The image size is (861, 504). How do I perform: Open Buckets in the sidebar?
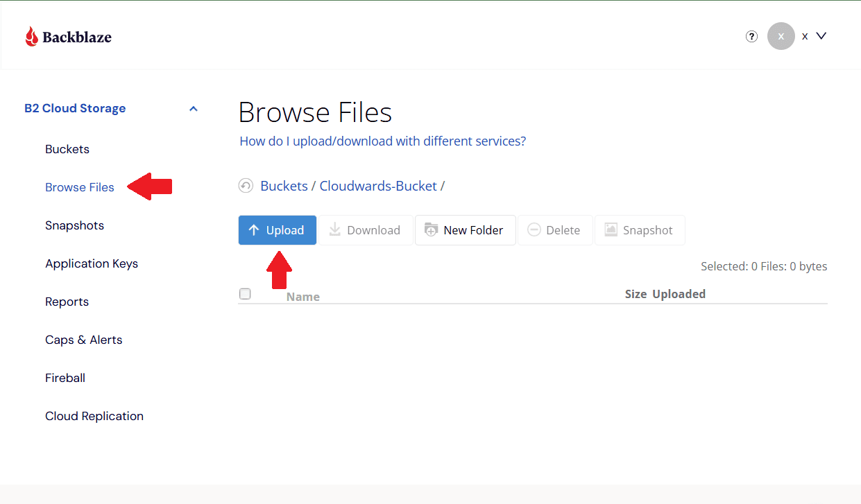click(x=67, y=149)
